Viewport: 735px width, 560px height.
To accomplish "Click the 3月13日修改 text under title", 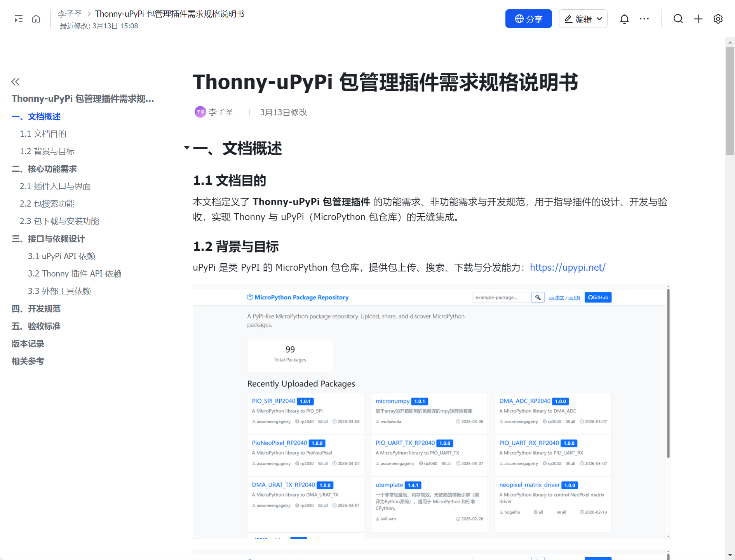I will point(284,112).
